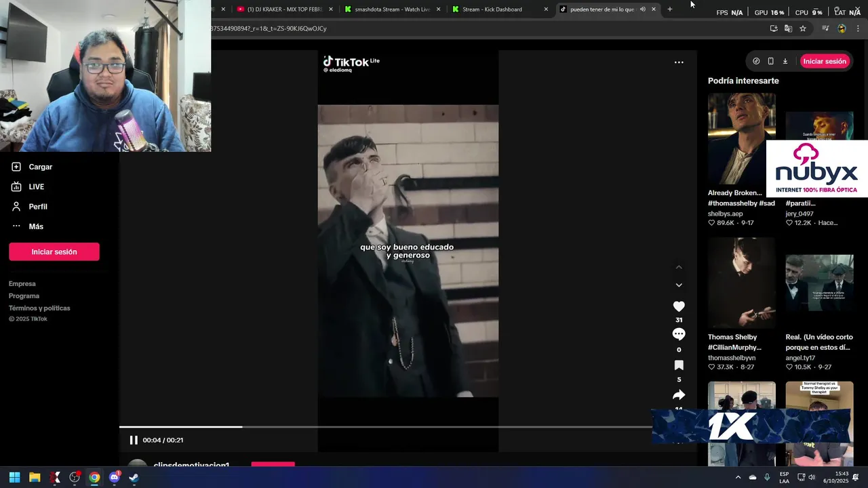Screen dimensions: 868x488
Task: Open jery_0497 creator name
Action: [800, 213]
